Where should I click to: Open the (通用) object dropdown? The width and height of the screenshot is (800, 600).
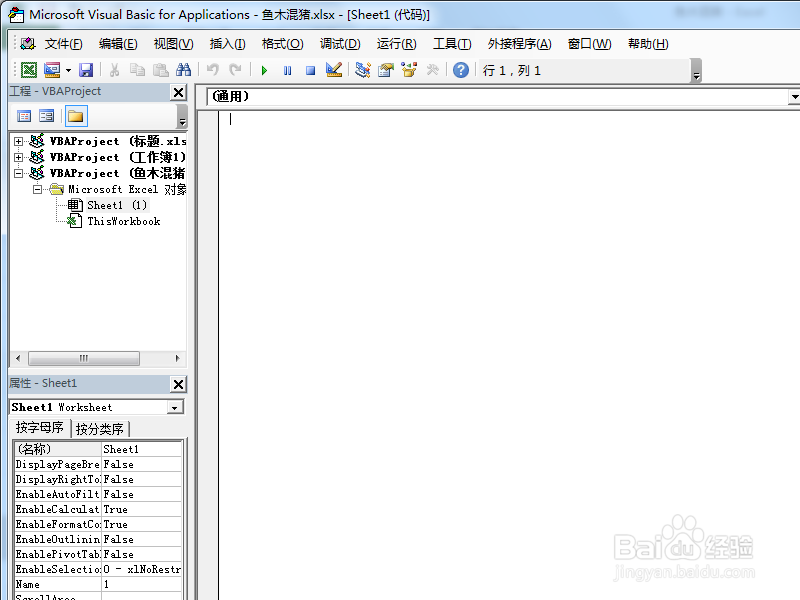[x=794, y=96]
